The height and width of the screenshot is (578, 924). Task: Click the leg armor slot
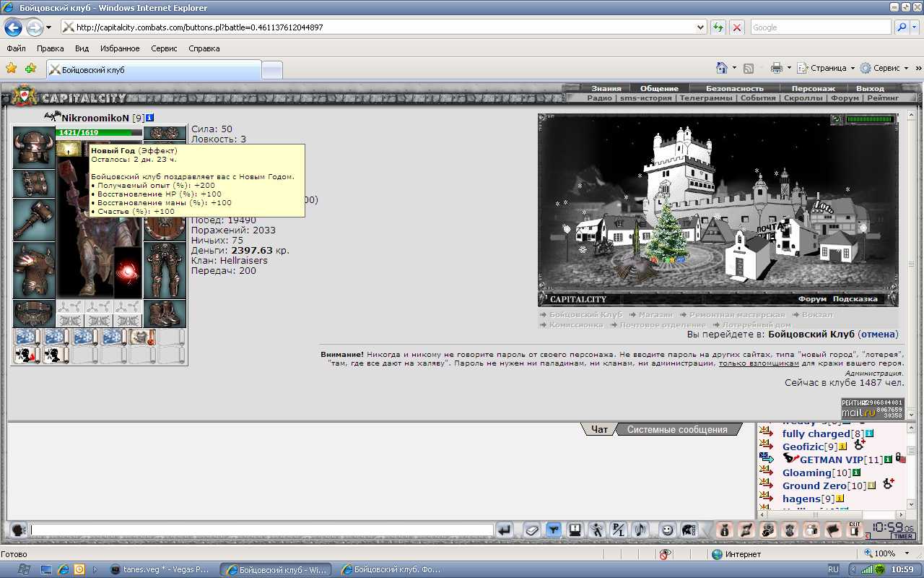tap(165, 270)
